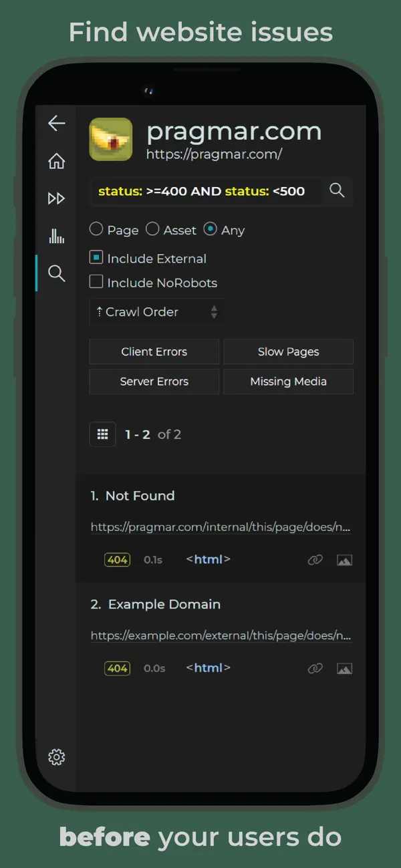Select the Asset radio option
Image resolution: width=401 pixels, height=868 pixels.
(x=171, y=230)
